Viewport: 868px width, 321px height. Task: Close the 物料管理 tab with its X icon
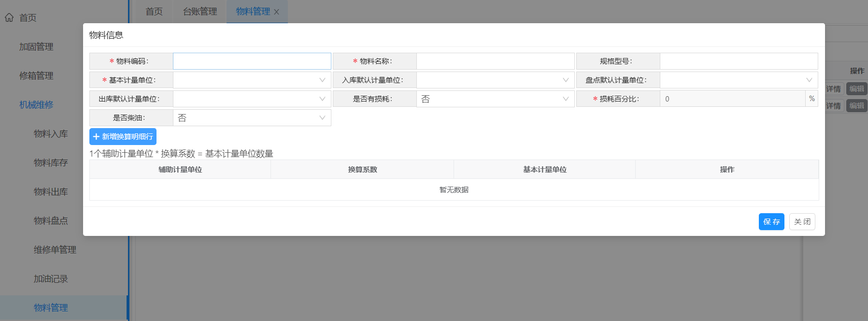[277, 12]
